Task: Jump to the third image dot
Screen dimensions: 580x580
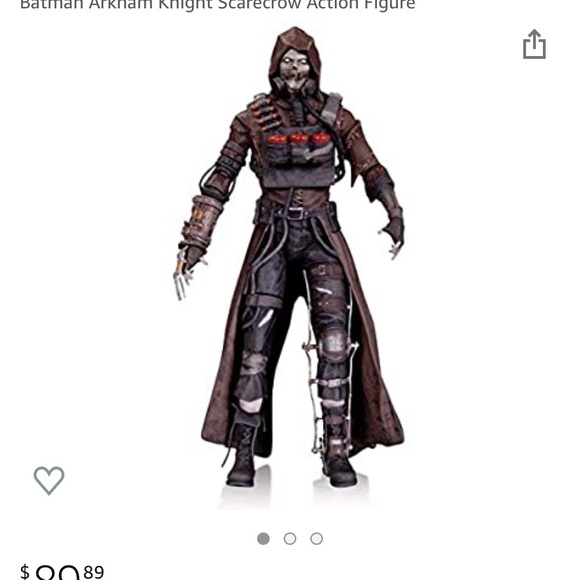Action: click(317, 539)
